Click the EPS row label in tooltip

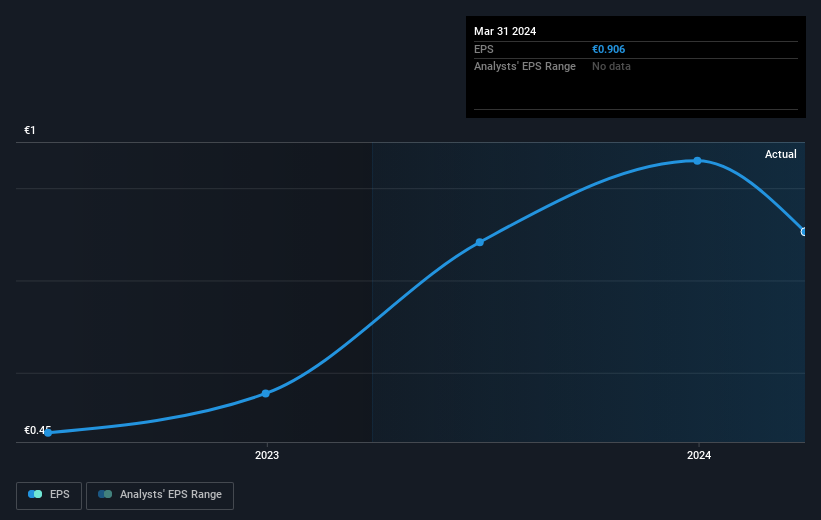pos(484,49)
